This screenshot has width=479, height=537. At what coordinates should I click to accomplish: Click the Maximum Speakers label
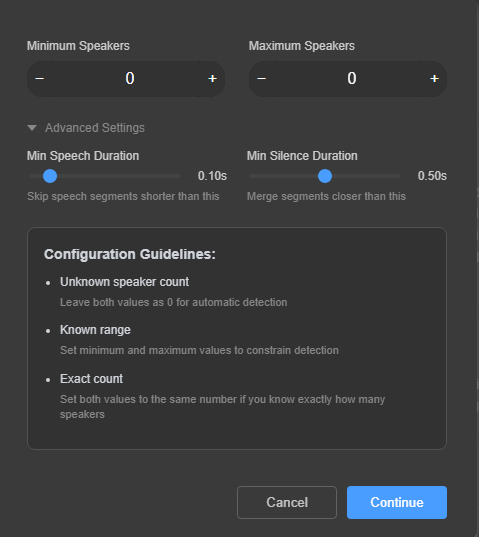click(302, 46)
